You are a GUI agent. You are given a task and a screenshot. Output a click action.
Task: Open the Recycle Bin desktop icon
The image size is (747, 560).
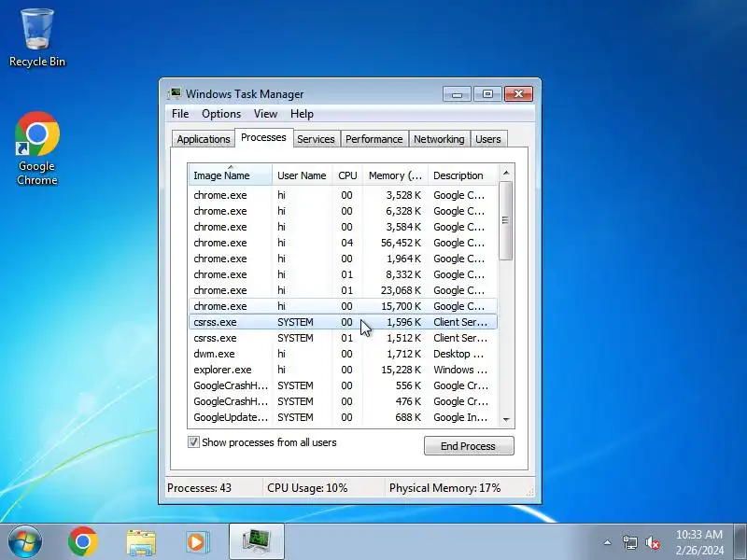point(37,38)
